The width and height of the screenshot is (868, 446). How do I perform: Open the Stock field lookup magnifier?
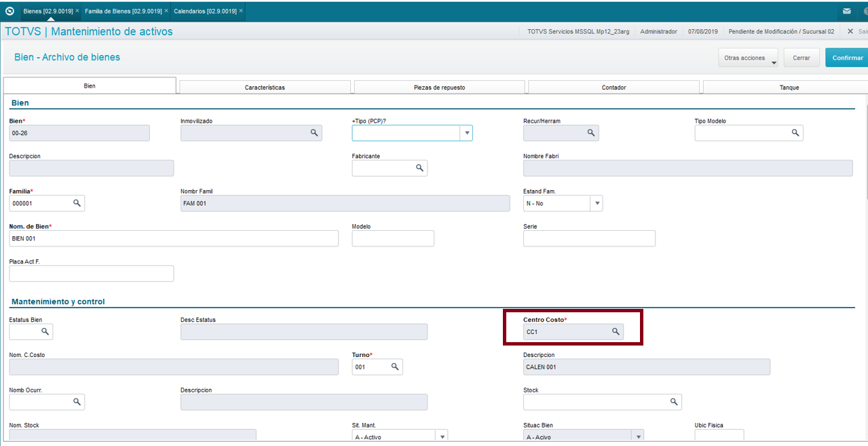pos(674,402)
